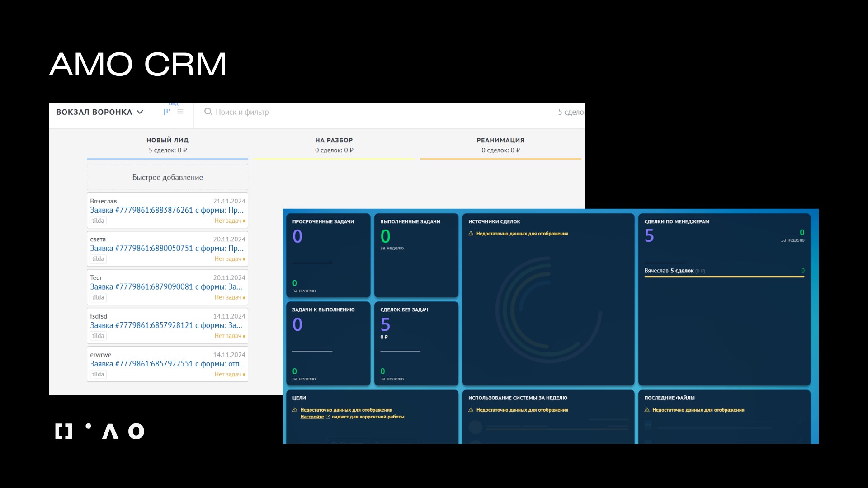Click the search magnifier icon

(x=208, y=112)
